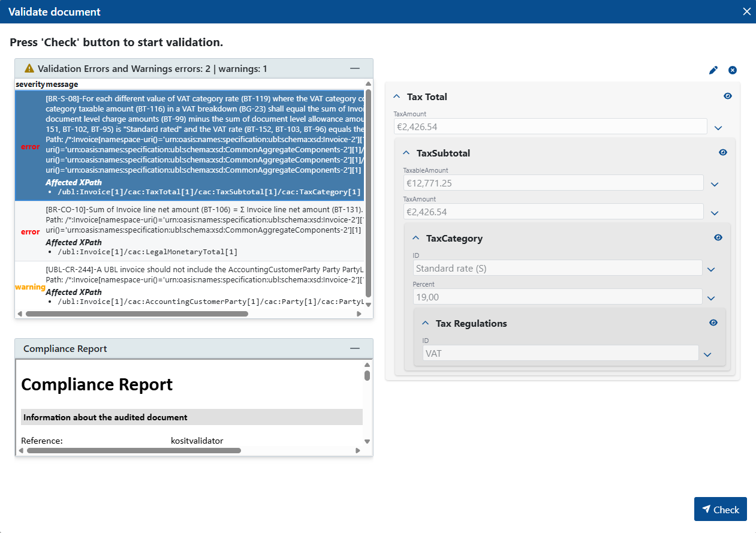Select the BR-CO-10 error row
Viewport: 756px width, 533px height.
click(x=189, y=231)
